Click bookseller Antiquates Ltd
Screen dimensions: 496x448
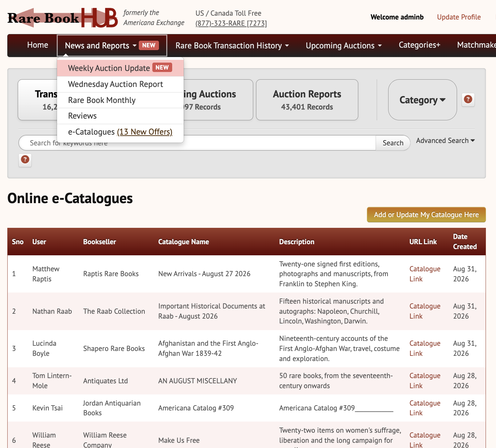click(105, 381)
